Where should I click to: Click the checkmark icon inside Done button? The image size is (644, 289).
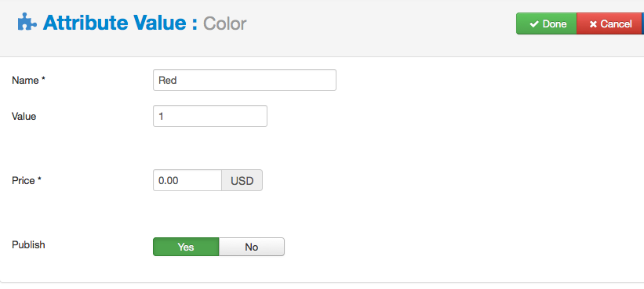tap(534, 24)
